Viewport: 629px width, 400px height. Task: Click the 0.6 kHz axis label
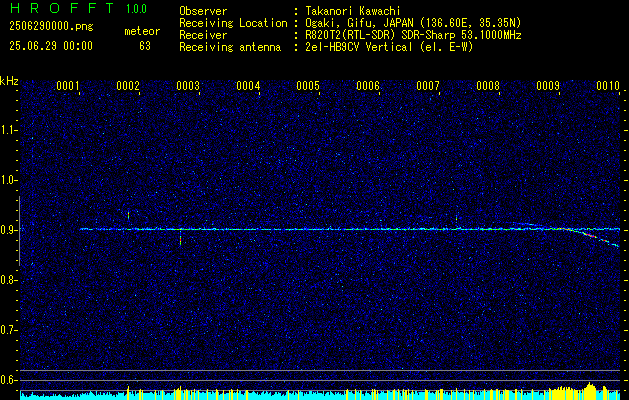tap(8, 380)
